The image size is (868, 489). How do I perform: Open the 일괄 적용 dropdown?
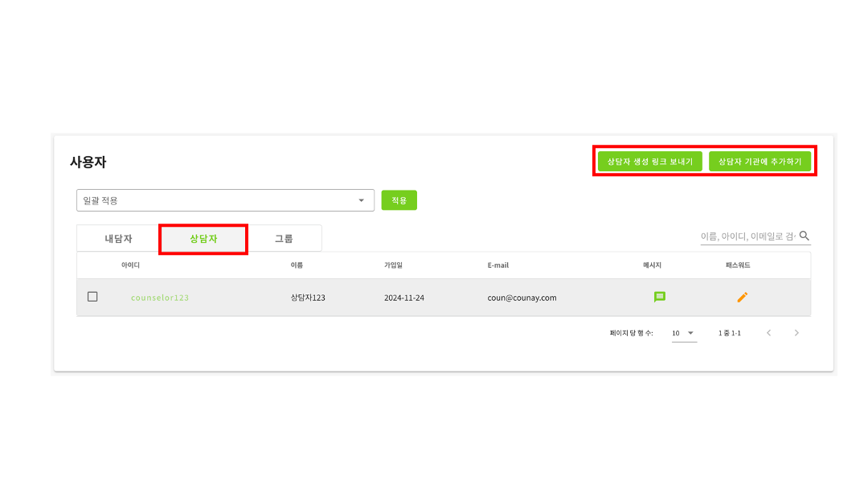coord(225,200)
